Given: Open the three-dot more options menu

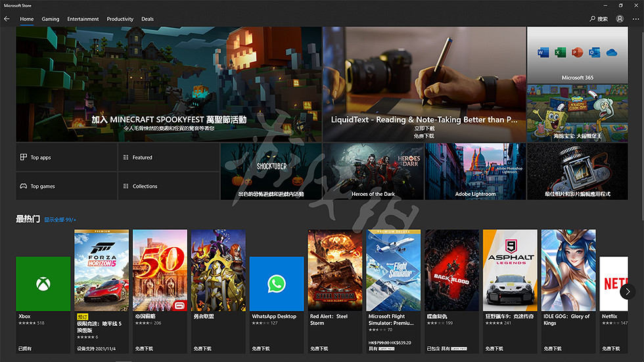Looking at the screenshot, I should coord(635,19).
